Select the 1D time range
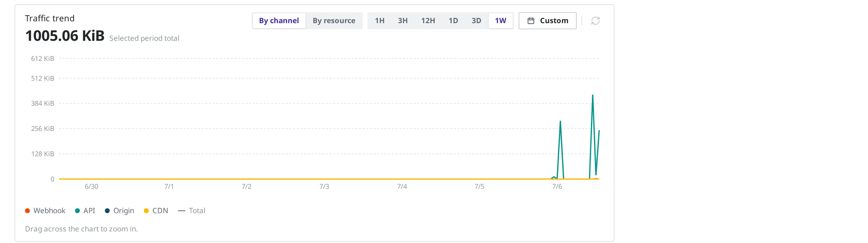 (453, 21)
